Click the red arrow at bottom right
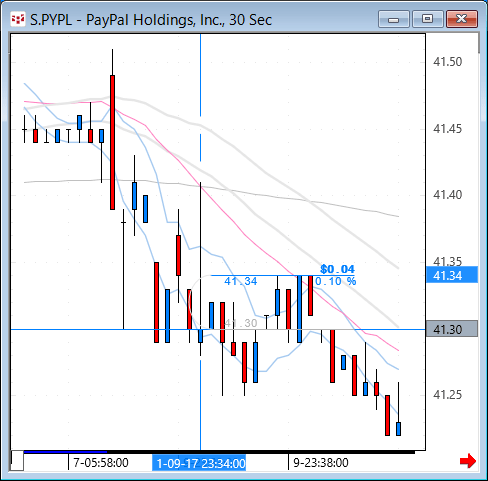 pyautogui.click(x=468, y=461)
